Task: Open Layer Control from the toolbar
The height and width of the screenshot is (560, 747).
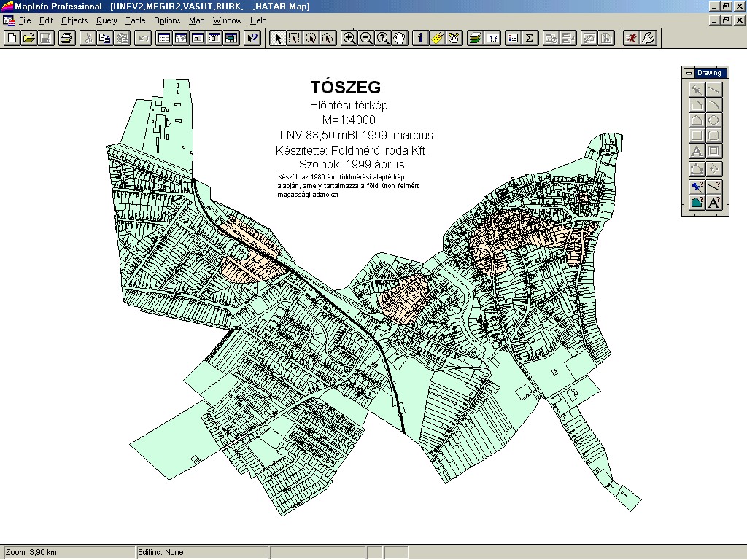Action: tap(474, 38)
